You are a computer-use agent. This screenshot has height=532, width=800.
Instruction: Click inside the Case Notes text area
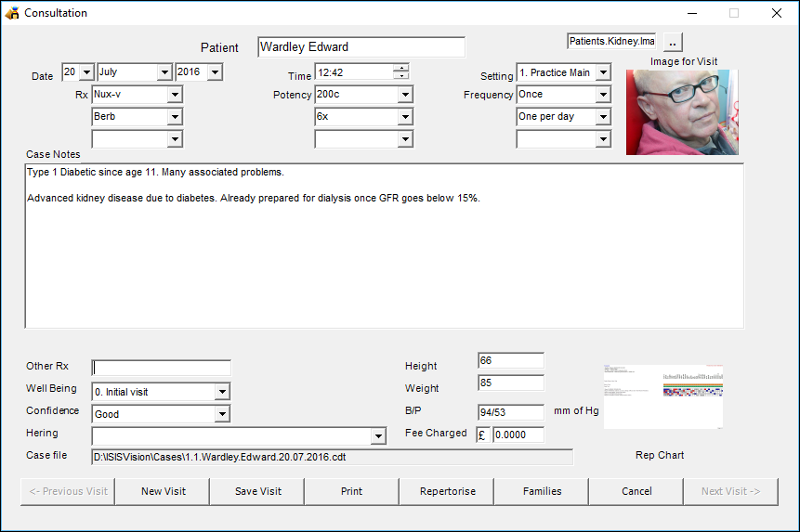coord(384,246)
